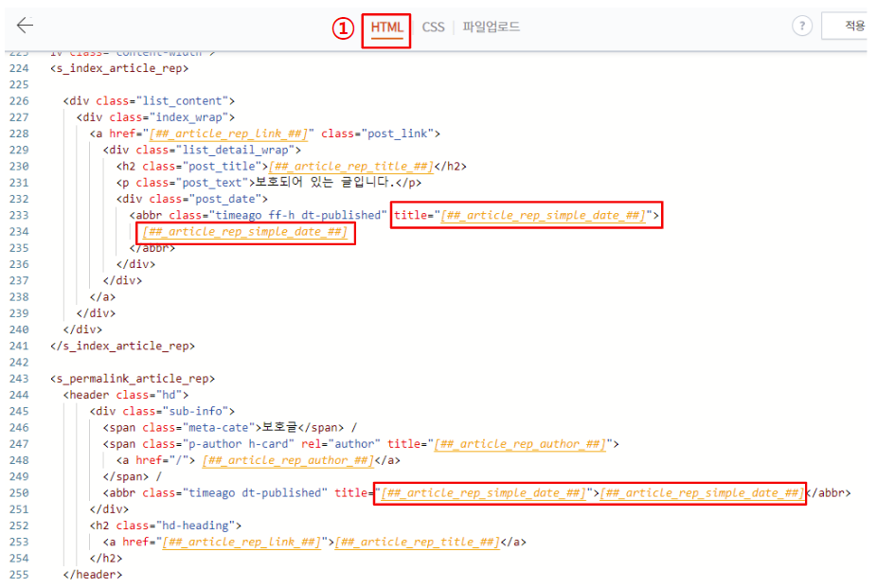The height and width of the screenshot is (588, 877).
Task: Click [##_article_rep_title_##] on line 253
Action: click(418, 543)
